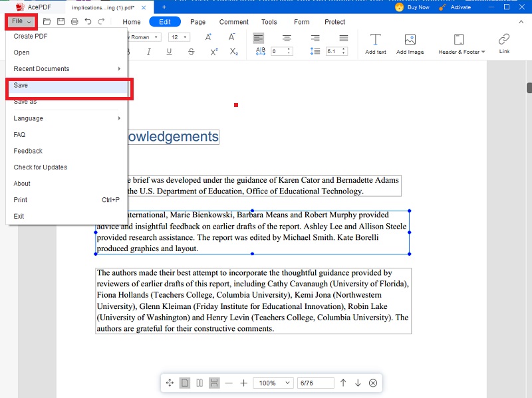Collapse the ribbon with chevron
The width and height of the screenshot is (532, 398).
521,22
